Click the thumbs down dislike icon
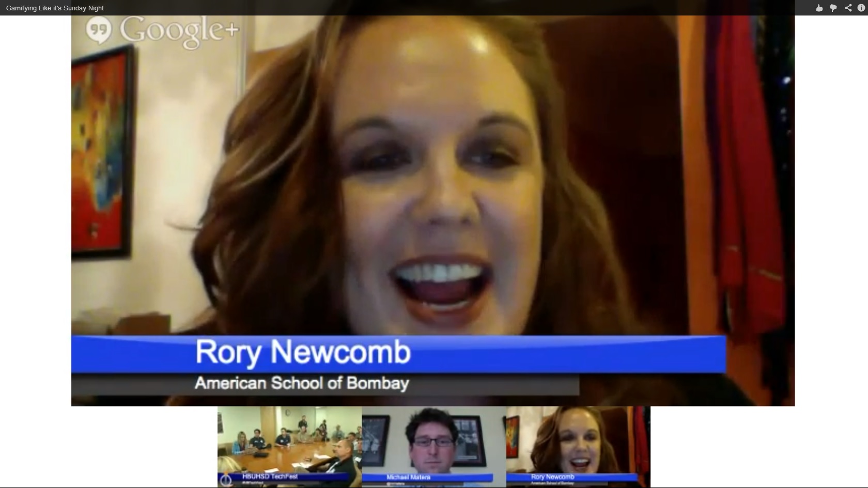The width and height of the screenshot is (868, 488). (833, 8)
